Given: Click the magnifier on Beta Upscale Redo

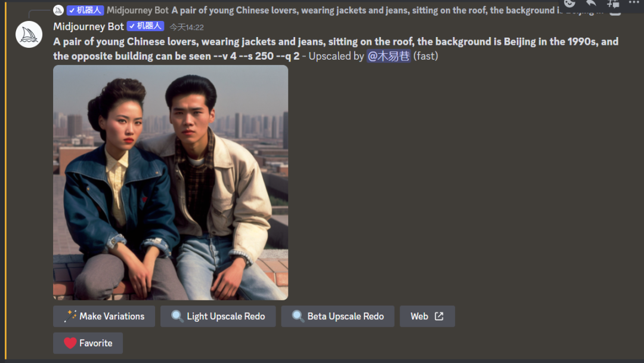Looking at the screenshot, I should [x=298, y=316].
